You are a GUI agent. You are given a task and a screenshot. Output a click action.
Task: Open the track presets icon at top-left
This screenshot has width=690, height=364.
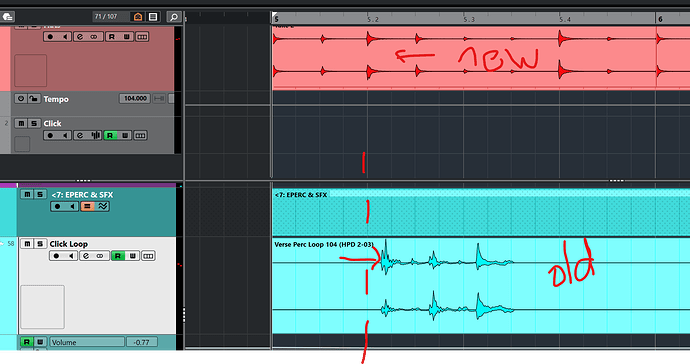pyautogui.click(x=7, y=17)
